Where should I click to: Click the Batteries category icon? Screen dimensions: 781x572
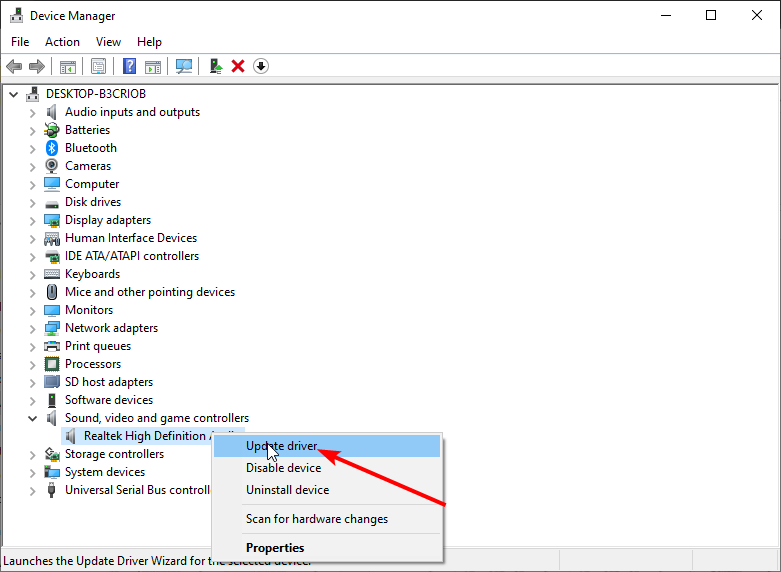tap(52, 130)
